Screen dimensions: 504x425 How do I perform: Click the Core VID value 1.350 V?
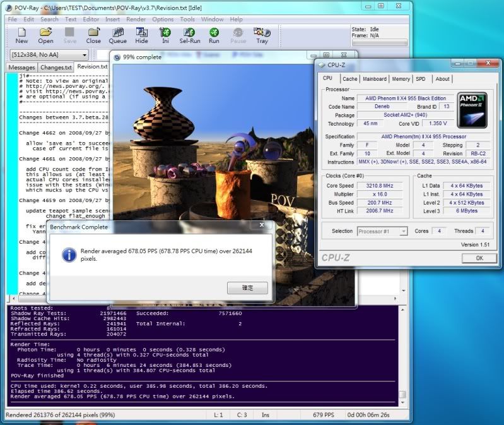[438, 124]
